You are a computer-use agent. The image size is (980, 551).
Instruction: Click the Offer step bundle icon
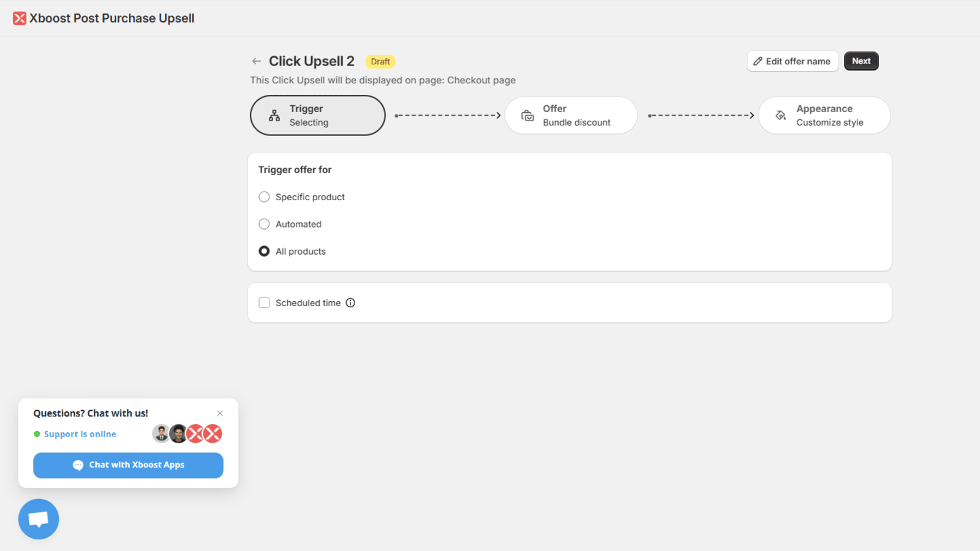click(527, 115)
